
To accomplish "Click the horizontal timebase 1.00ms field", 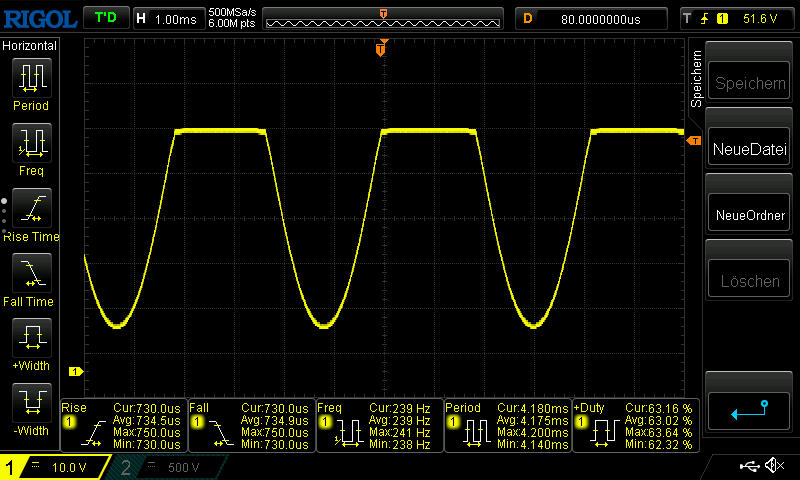I will 168,19.
